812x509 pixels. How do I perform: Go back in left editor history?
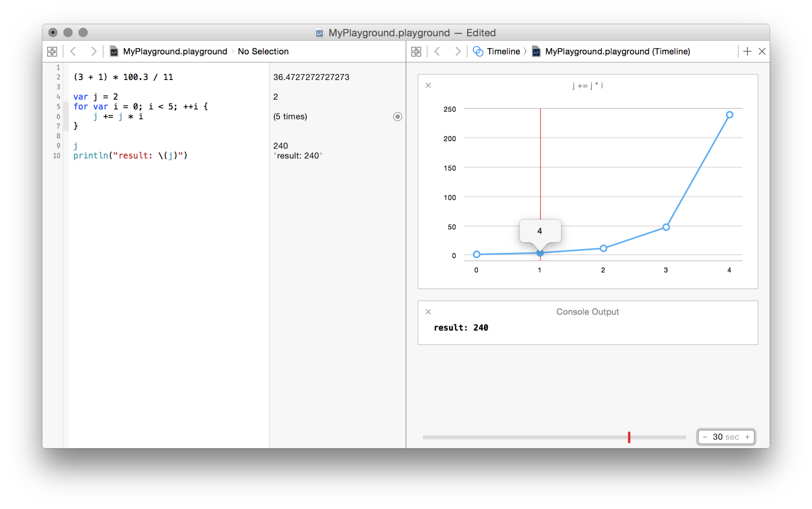tap(74, 52)
